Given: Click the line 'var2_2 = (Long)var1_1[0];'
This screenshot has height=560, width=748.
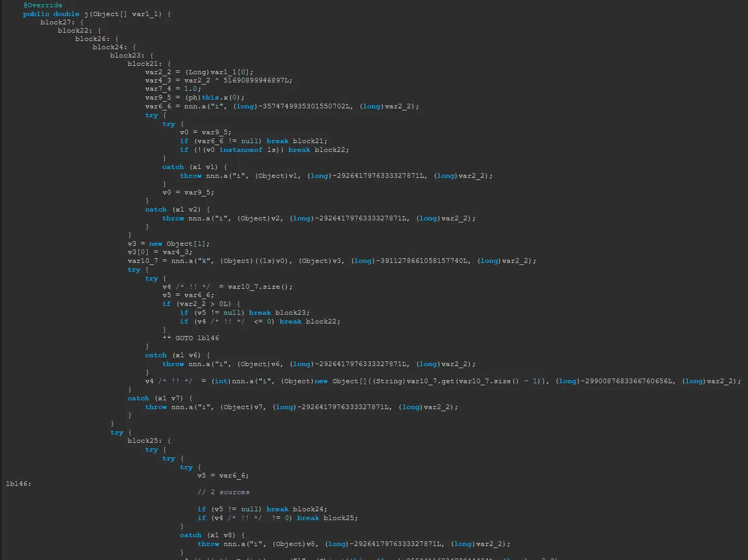Looking at the screenshot, I should (x=199, y=72).
